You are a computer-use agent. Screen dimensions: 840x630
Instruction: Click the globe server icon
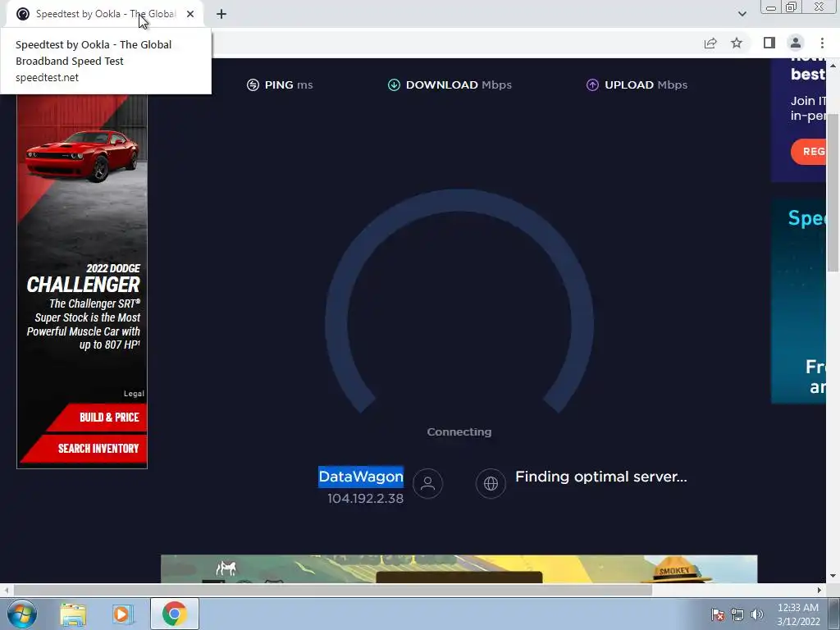pyautogui.click(x=491, y=483)
